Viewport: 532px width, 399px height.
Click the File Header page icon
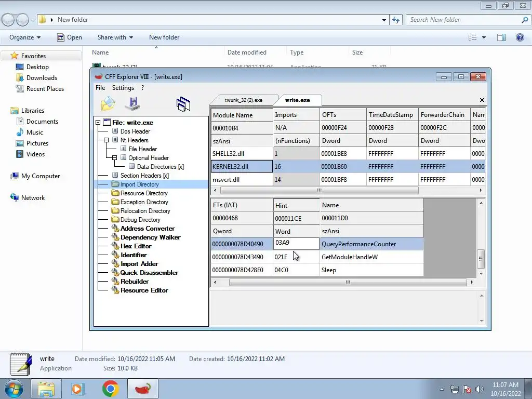click(x=124, y=149)
